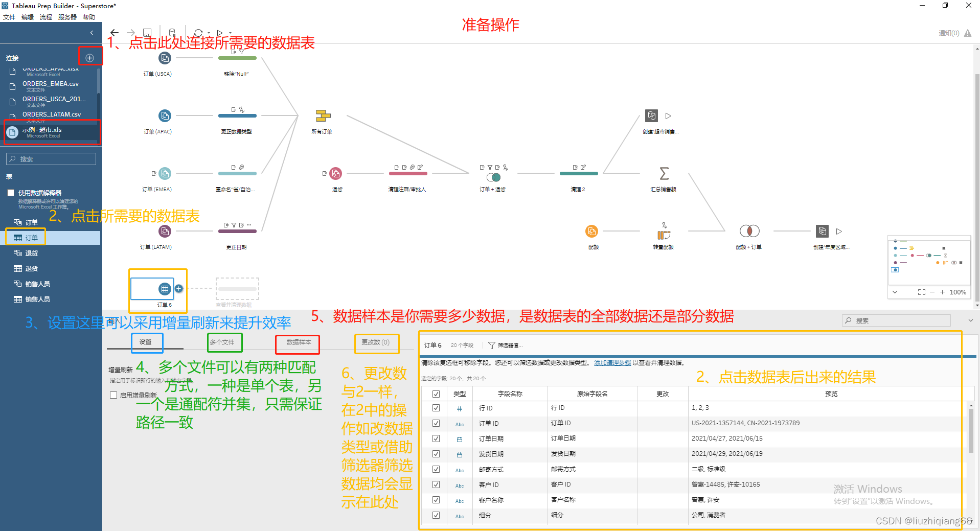
Task: Uncheck the 客户 ID field checkbox
Action: 436,484
